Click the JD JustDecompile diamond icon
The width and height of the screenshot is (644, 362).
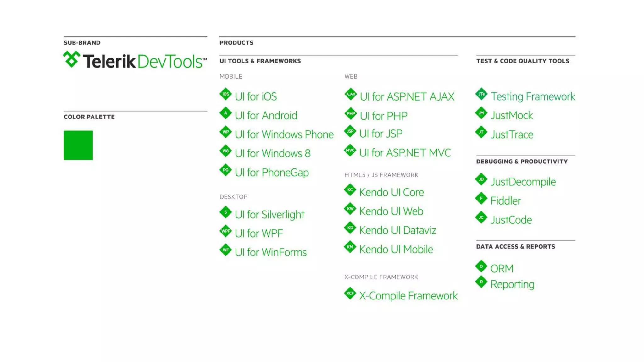481,180
